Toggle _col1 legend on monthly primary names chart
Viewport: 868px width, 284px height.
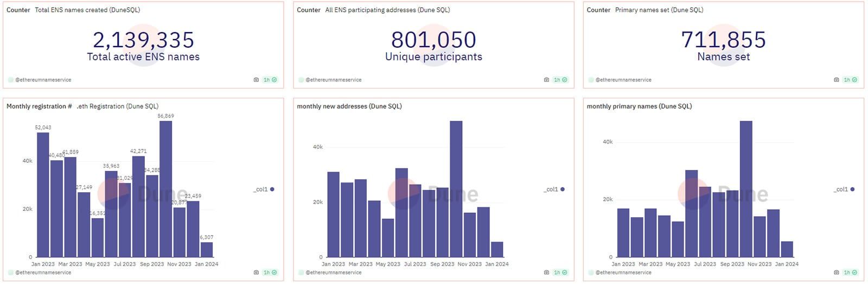click(x=844, y=190)
